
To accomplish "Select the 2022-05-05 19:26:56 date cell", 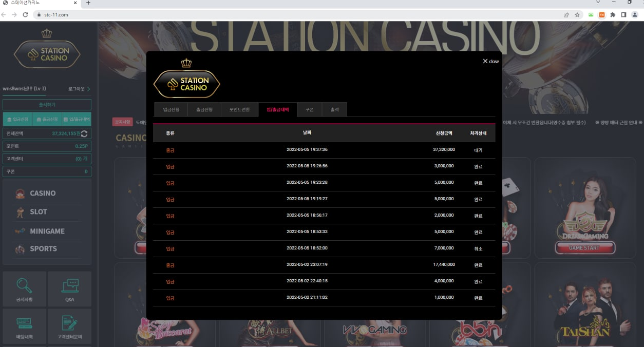I will [307, 166].
